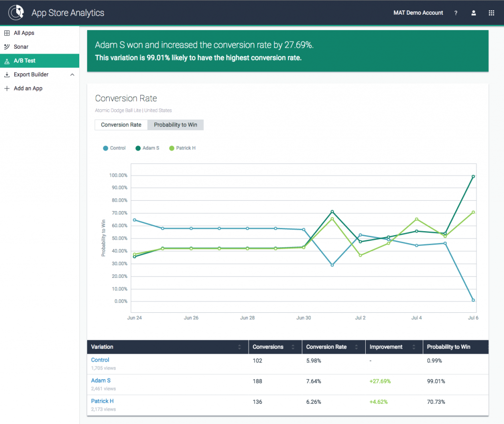This screenshot has width=504, height=424.
Task: Click the Export Builder download icon
Action: point(7,75)
